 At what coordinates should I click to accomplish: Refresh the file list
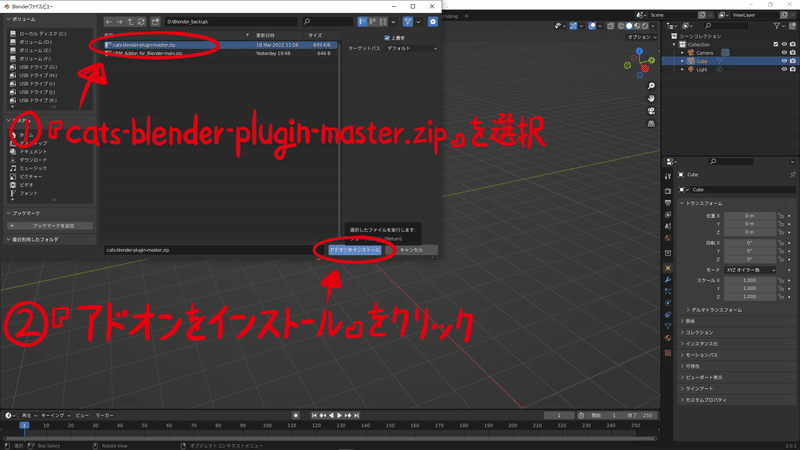coord(141,21)
